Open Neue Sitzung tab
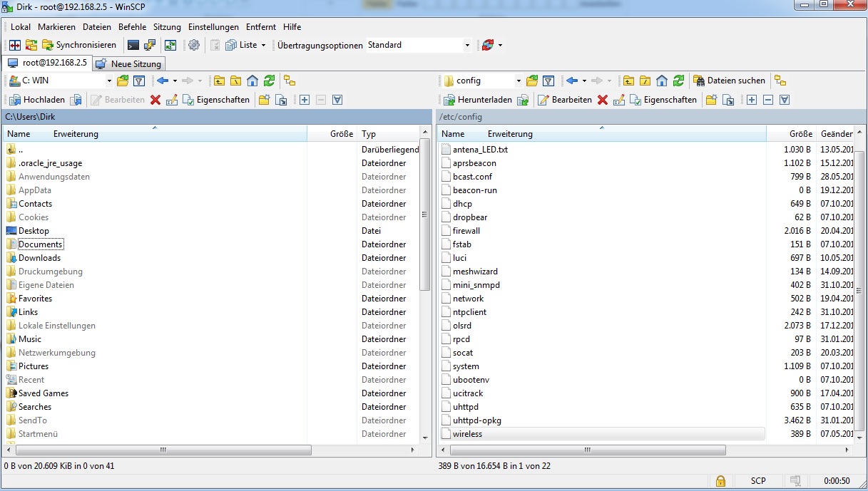 pyautogui.click(x=129, y=64)
